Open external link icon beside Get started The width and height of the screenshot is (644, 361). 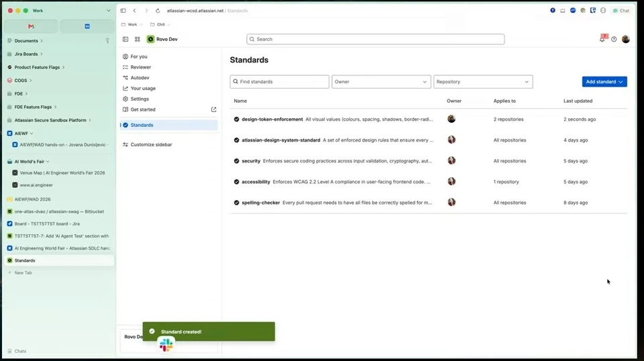(x=213, y=109)
